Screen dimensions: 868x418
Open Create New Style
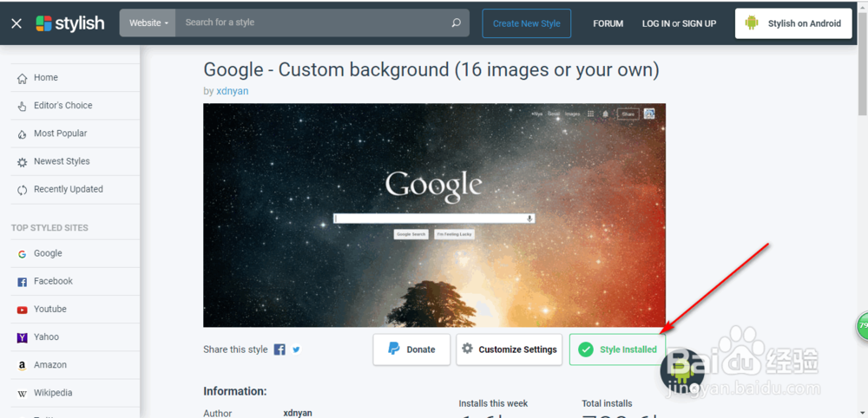pos(527,23)
